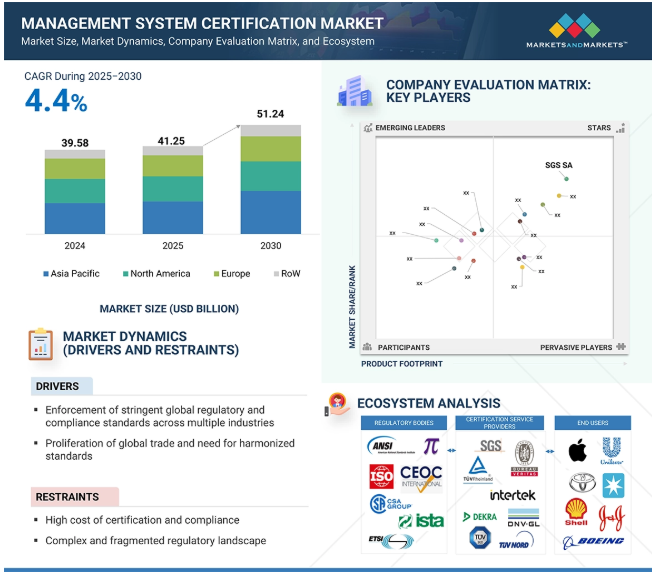The width and height of the screenshot is (652, 574).
Task: Click the 41.25 bar value label
Action: coord(171,141)
